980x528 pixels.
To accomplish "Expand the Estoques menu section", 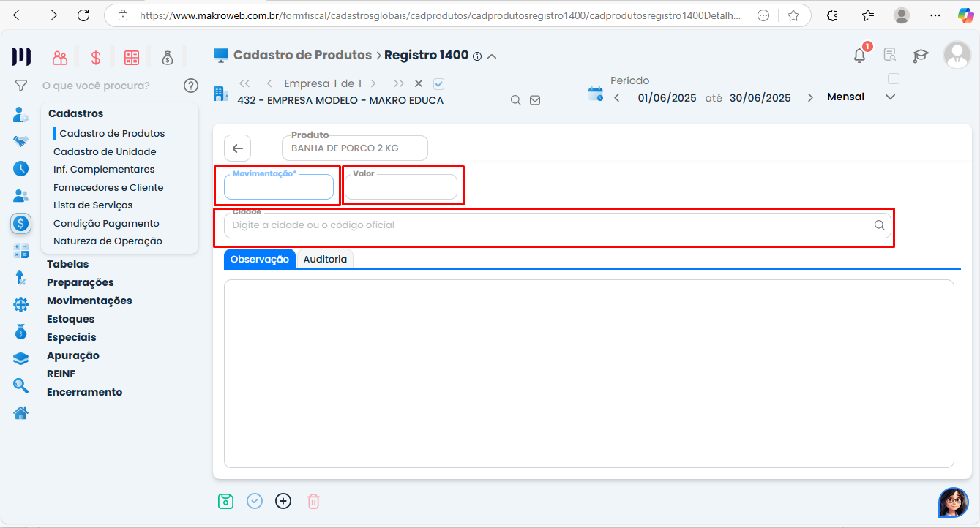I will 70,319.
